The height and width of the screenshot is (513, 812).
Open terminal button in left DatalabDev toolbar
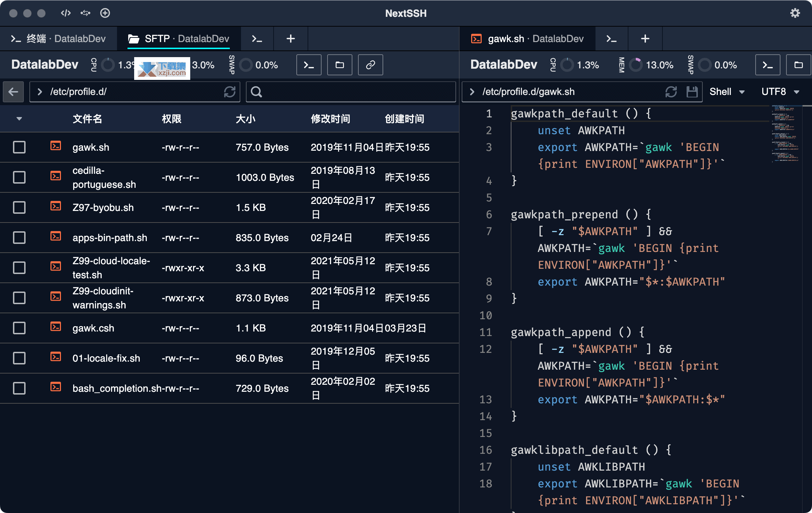point(309,65)
